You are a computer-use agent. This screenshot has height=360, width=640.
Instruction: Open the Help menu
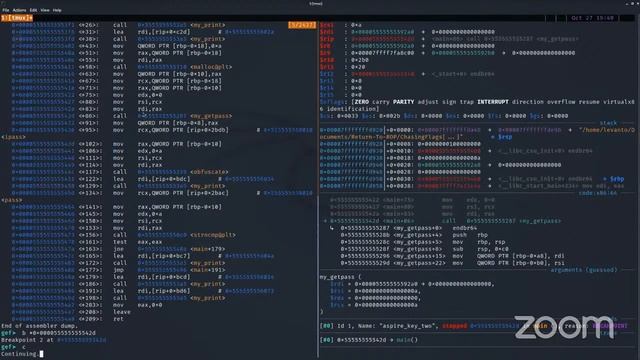(57, 10)
